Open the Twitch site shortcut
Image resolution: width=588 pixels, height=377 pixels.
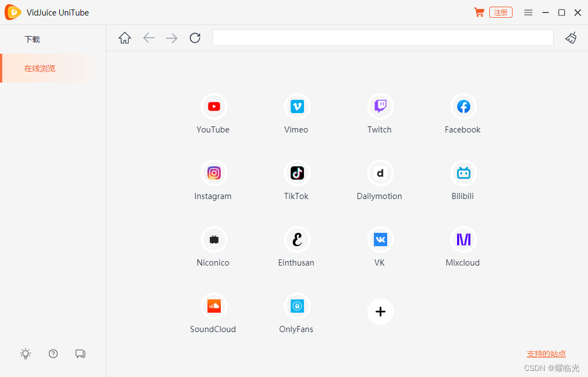point(380,106)
